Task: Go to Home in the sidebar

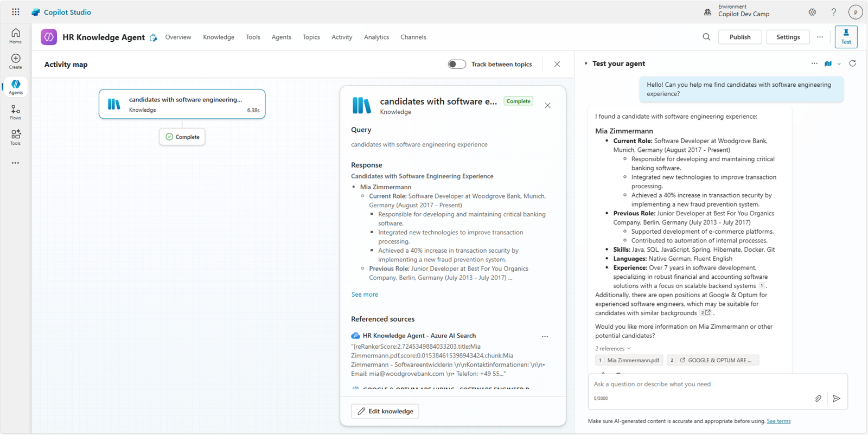Action: click(x=16, y=36)
